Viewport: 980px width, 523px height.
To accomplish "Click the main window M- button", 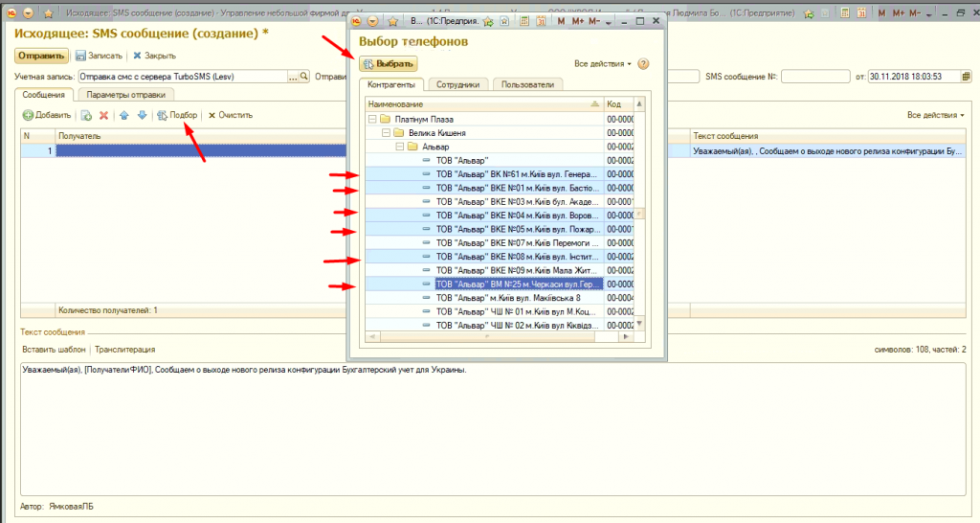I will pyautogui.click(x=915, y=13).
